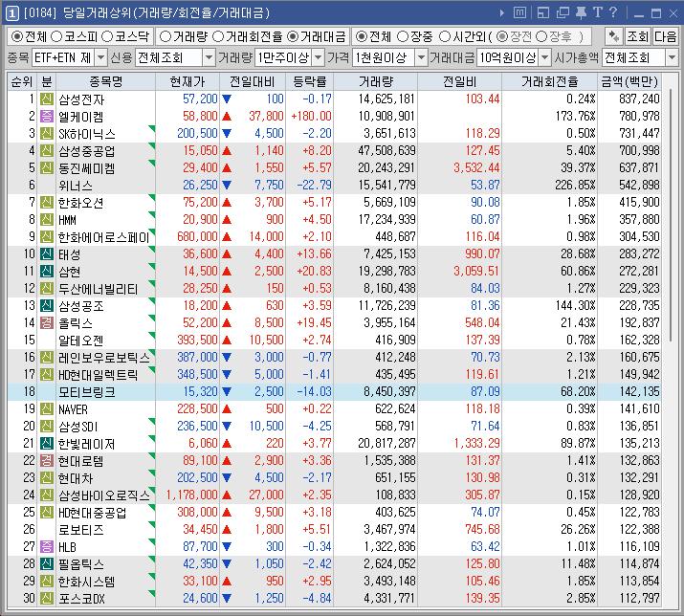The height and width of the screenshot is (616, 684).
Task: Click the 전일비 column header
Action: coord(459,81)
